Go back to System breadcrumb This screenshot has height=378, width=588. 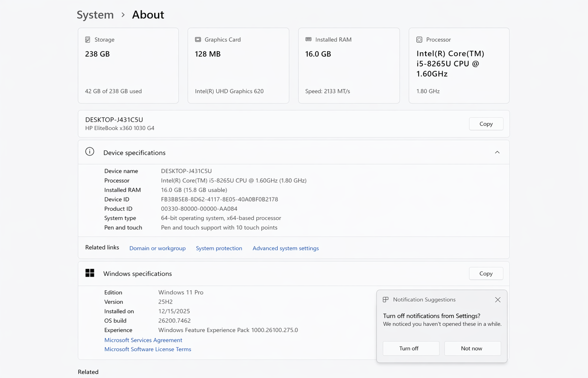[x=95, y=15]
